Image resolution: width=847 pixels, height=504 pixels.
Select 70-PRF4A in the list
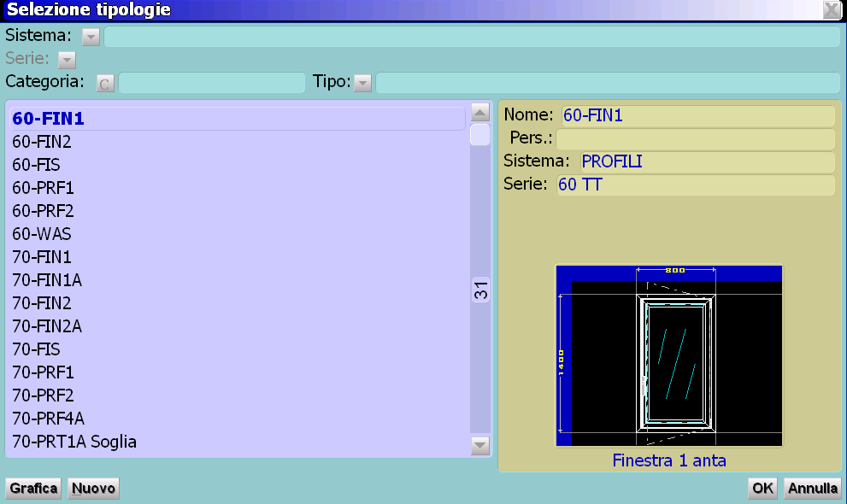tap(238, 419)
